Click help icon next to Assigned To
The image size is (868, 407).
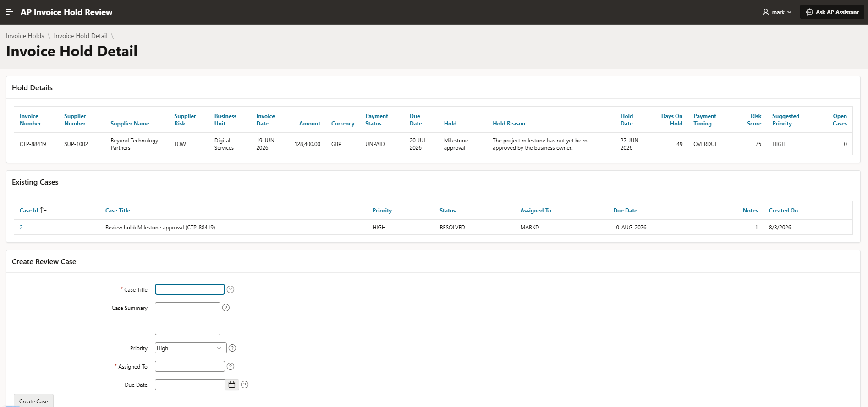[x=231, y=366]
